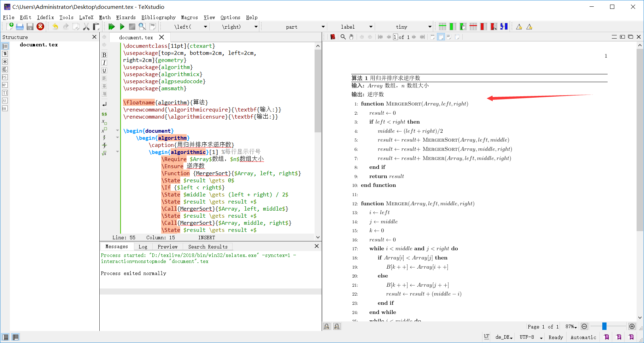Change spellcheck language de_DE dropdown
644x343 pixels.
click(504, 337)
